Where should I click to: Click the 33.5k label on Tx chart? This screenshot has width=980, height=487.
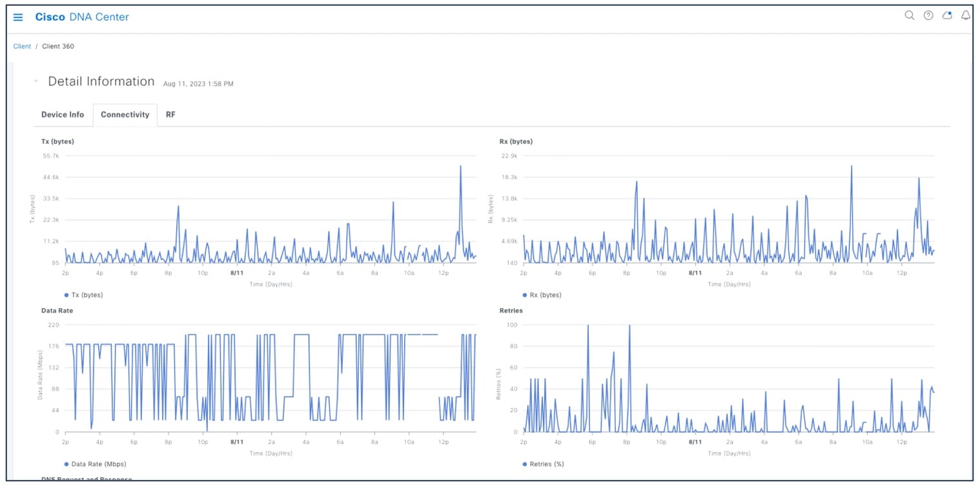pyautogui.click(x=51, y=198)
